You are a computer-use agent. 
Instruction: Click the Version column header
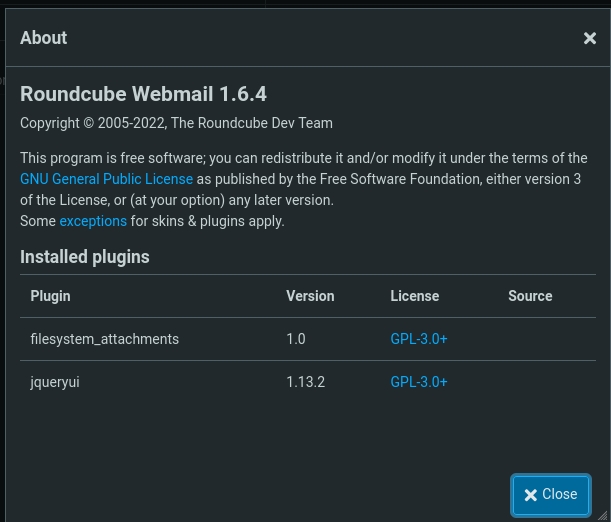pos(310,296)
